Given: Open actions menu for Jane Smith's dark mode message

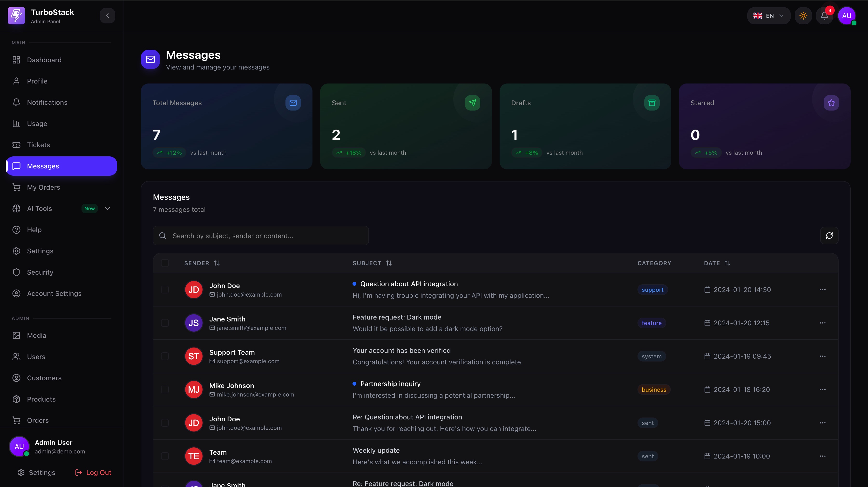Looking at the screenshot, I should click(x=822, y=323).
